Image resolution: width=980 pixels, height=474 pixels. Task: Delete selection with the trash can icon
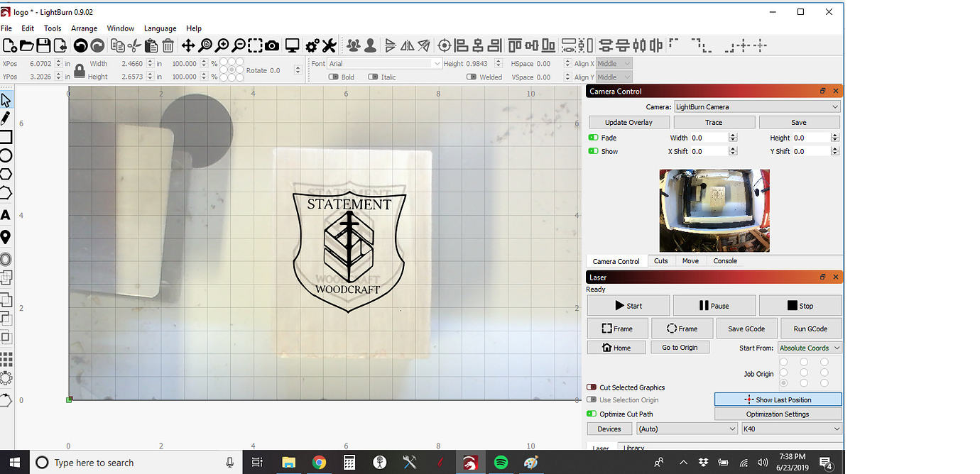pyautogui.click(x=168, y=46)
